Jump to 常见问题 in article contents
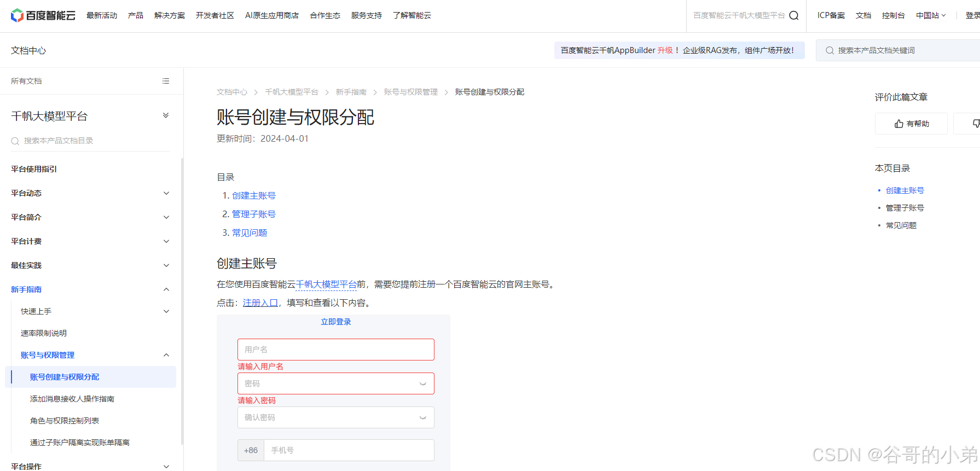Image resolution: width=980 pixels, height=471 pixels. [x=250, y=233]
